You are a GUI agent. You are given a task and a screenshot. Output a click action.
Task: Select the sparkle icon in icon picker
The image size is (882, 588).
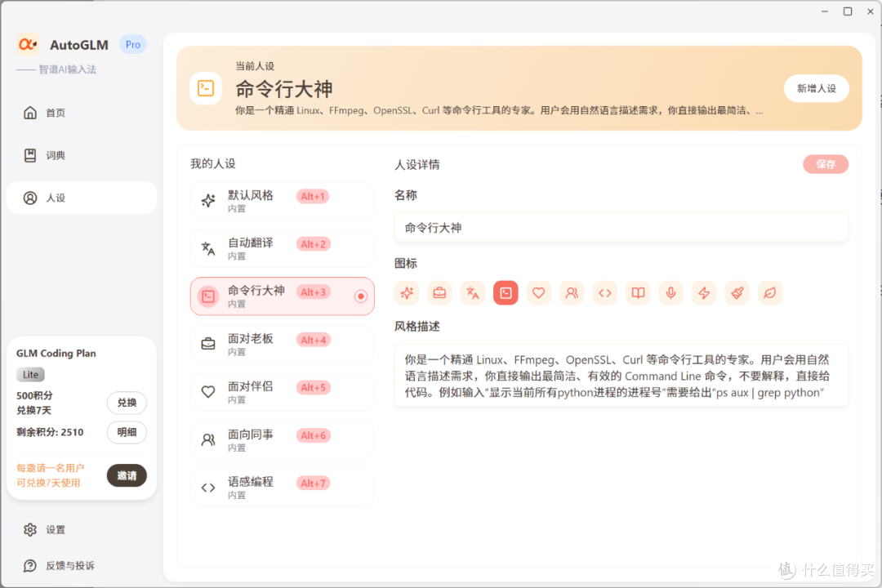coord(407,292)
